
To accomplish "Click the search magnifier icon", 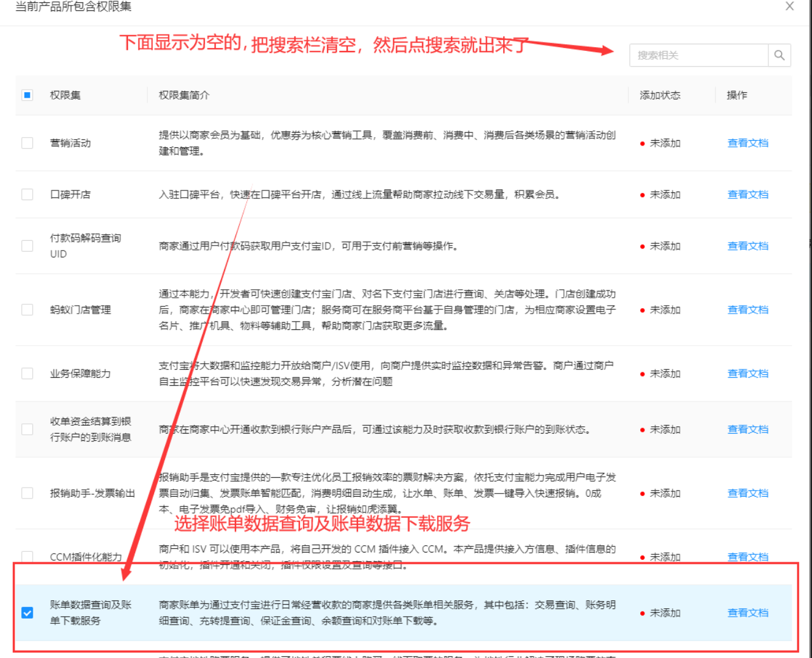I will (779, 55).
